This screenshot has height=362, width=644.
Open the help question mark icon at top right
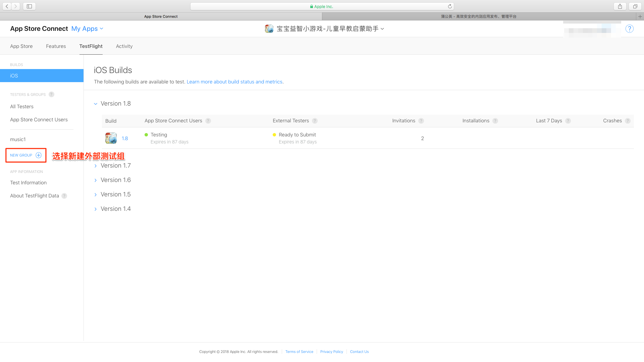(x=630, y=29)
